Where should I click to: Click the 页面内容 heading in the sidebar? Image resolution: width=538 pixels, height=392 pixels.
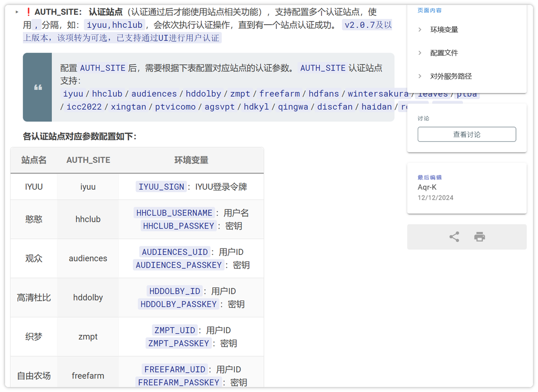pyautogui.click(x=429, y=11)
